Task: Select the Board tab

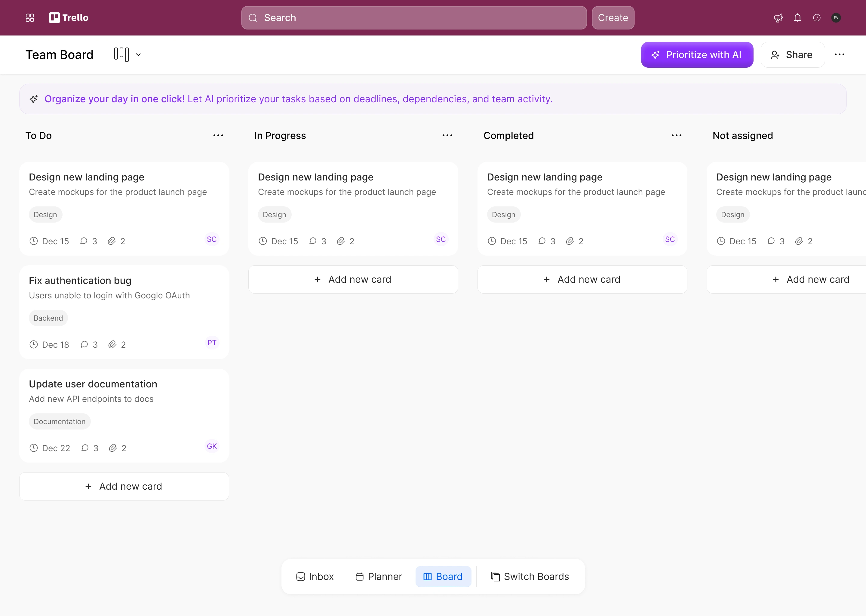Action: click(x=443, y=577)
